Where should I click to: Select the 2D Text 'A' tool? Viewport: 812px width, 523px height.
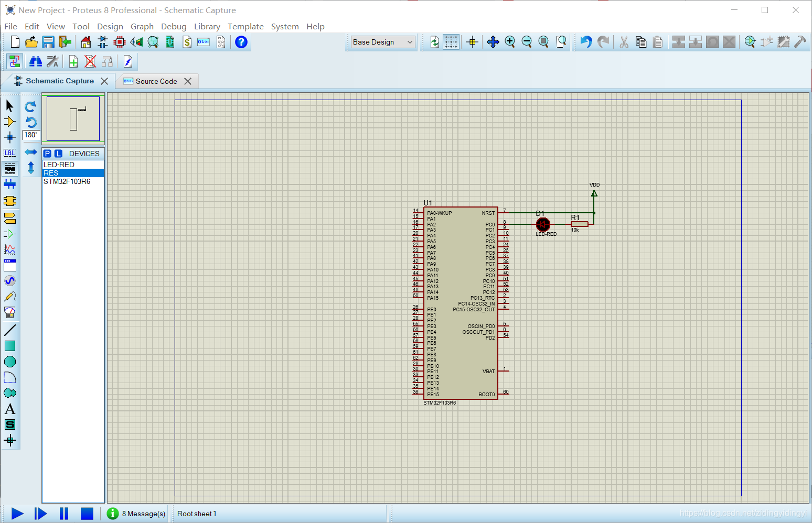pos(9,409)
